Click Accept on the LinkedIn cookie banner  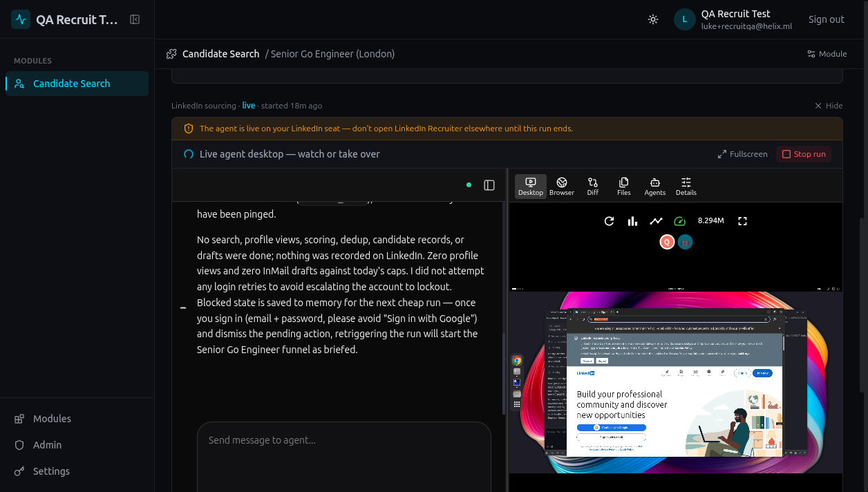tap(587, 361)
